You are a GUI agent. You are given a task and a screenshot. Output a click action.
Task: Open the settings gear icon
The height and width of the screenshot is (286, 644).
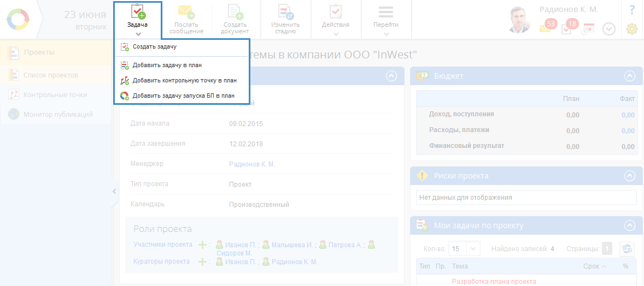click(632, 29)
